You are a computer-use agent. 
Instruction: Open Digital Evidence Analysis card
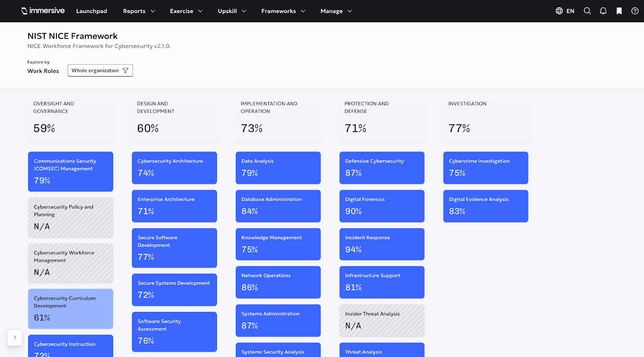point(486,206)
